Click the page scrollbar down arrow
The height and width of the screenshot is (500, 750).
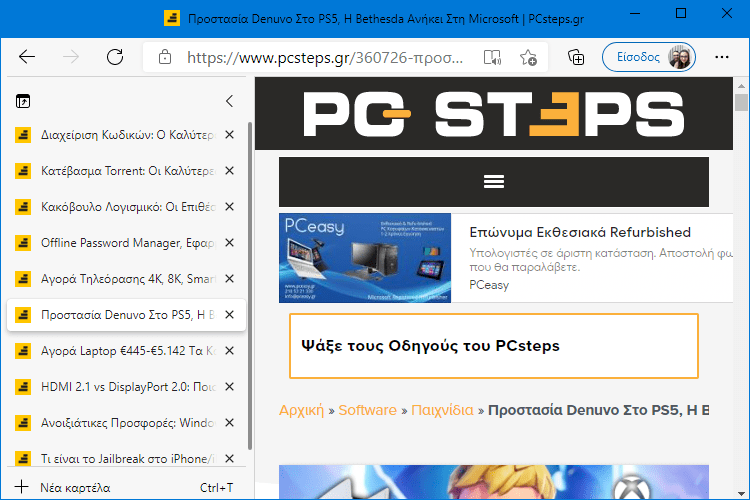(741, 493)
